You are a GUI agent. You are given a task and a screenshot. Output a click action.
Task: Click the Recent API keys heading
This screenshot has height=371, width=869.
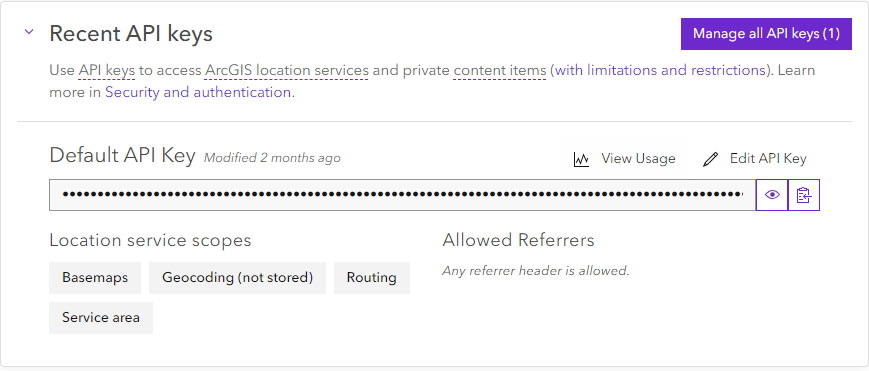tap(131, 34)
